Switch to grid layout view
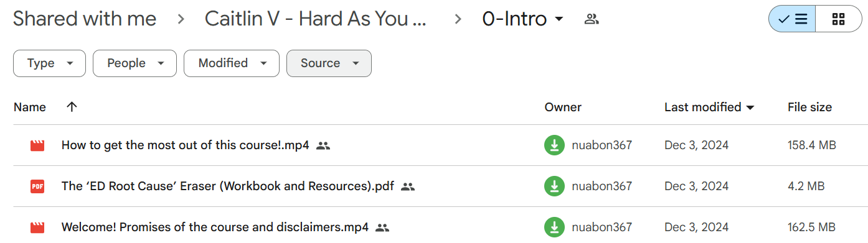 coord(838,19)
